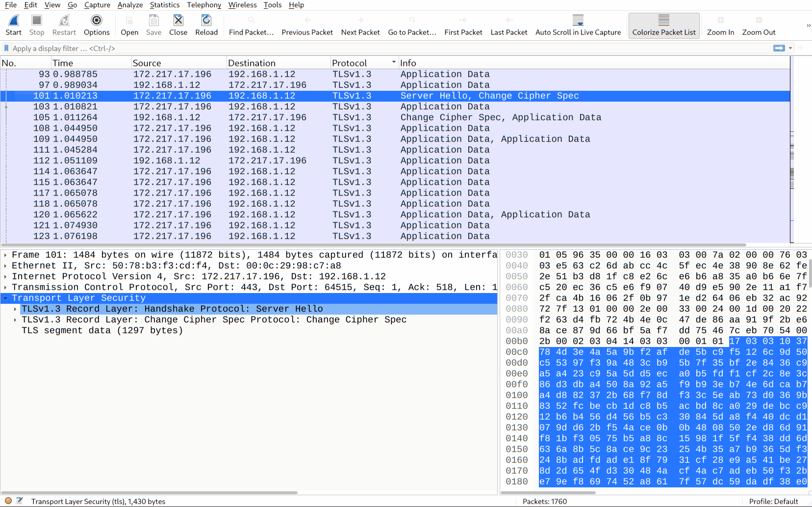Open Find Packet search
The width and height of the screenshot is (812, 507).
click(251, 25)
